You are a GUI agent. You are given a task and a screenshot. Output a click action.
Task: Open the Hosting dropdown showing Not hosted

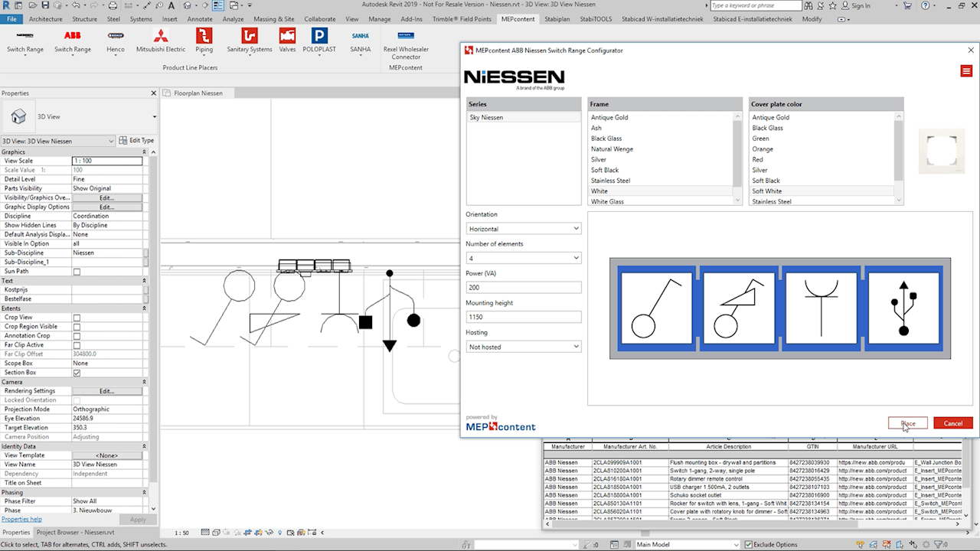[x=524, y=347]
